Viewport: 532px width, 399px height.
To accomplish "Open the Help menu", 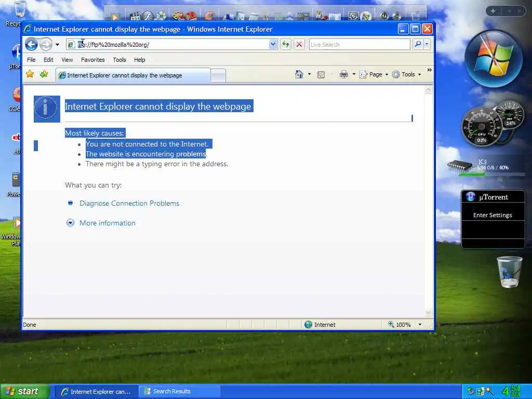I will (x=139, y=60).
